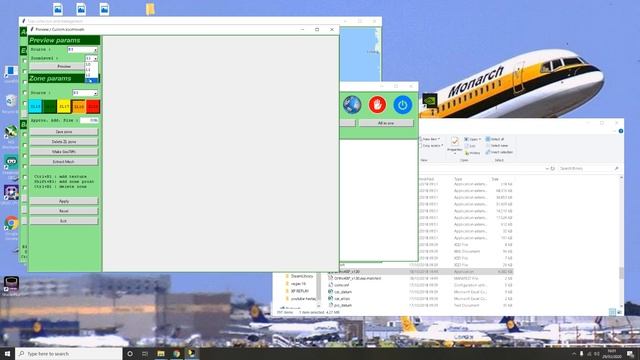Click the Windows Start button
This screenshot has width=640, height=360.
[x=7, y=353]
